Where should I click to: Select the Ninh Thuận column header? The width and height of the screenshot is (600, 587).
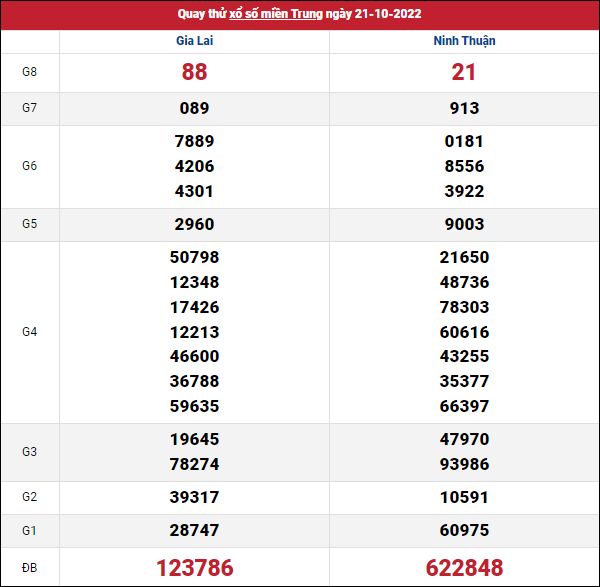coord(464,41)
